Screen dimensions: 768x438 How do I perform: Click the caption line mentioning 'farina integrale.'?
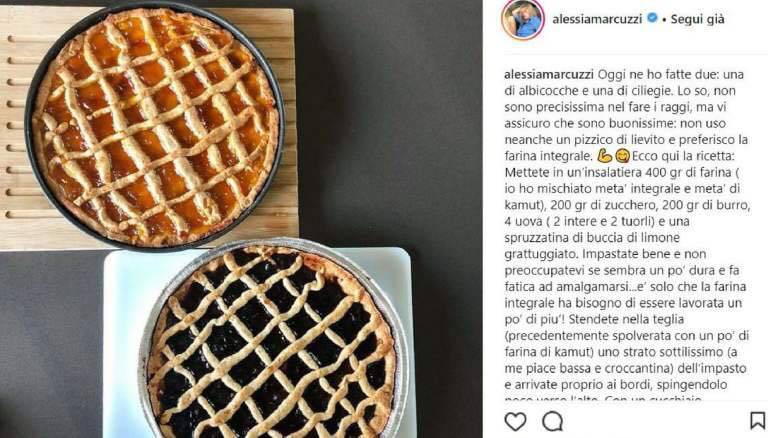(549, 156)
